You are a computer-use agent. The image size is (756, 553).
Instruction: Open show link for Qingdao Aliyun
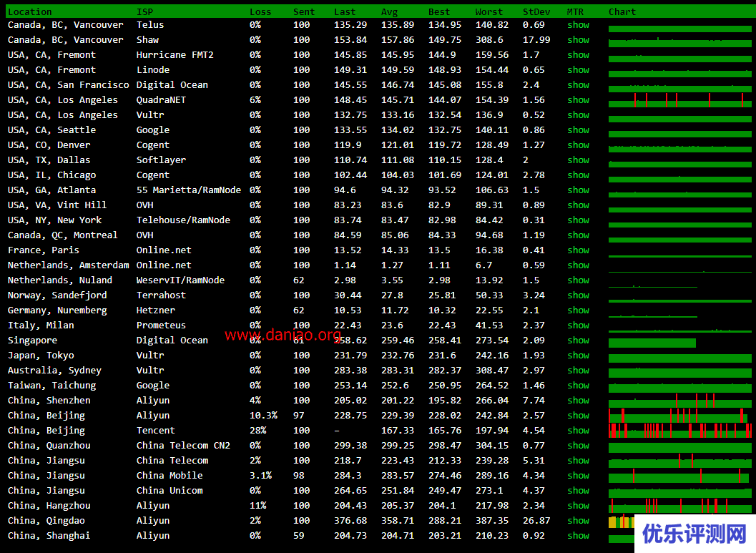(x=578, y=520)
